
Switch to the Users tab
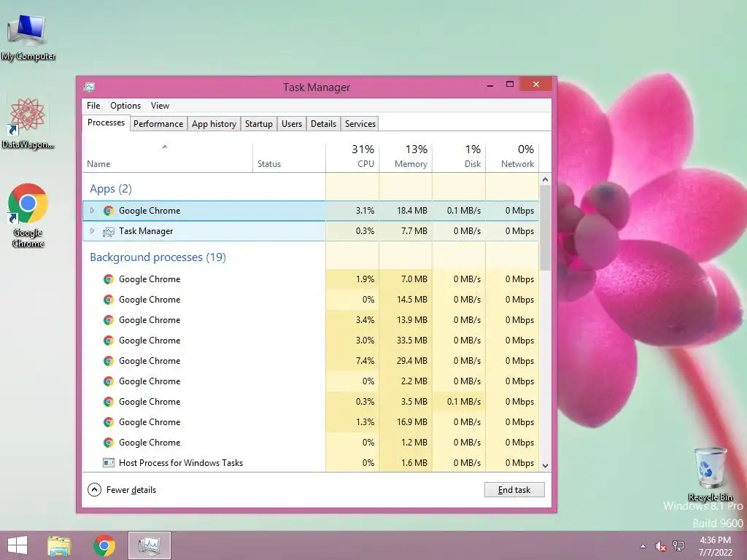tap(292, 124)
